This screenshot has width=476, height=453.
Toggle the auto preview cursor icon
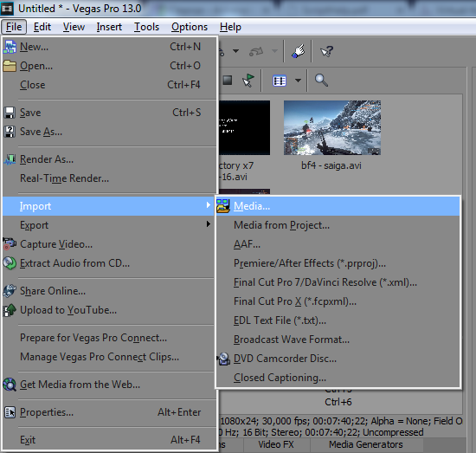[248, 81]
